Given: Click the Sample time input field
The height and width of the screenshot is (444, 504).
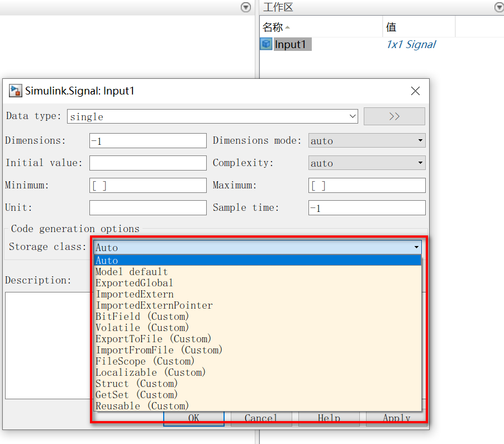Looking at the screenshot, I should (367, 207).
